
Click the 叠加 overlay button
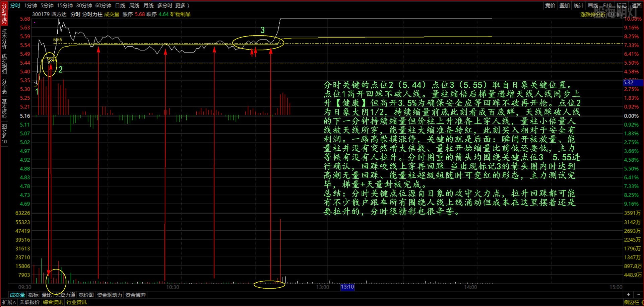565,5
